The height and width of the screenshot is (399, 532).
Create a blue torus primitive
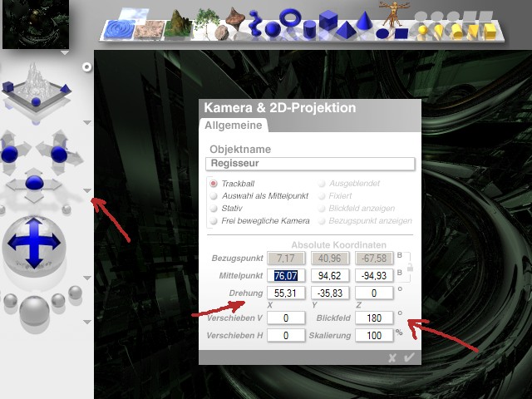pos(290,17)
